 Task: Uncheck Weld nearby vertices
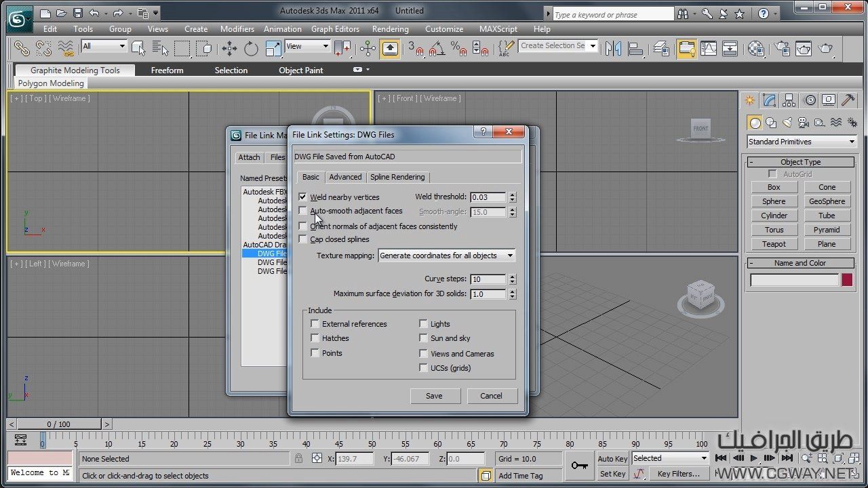[302, 197]
